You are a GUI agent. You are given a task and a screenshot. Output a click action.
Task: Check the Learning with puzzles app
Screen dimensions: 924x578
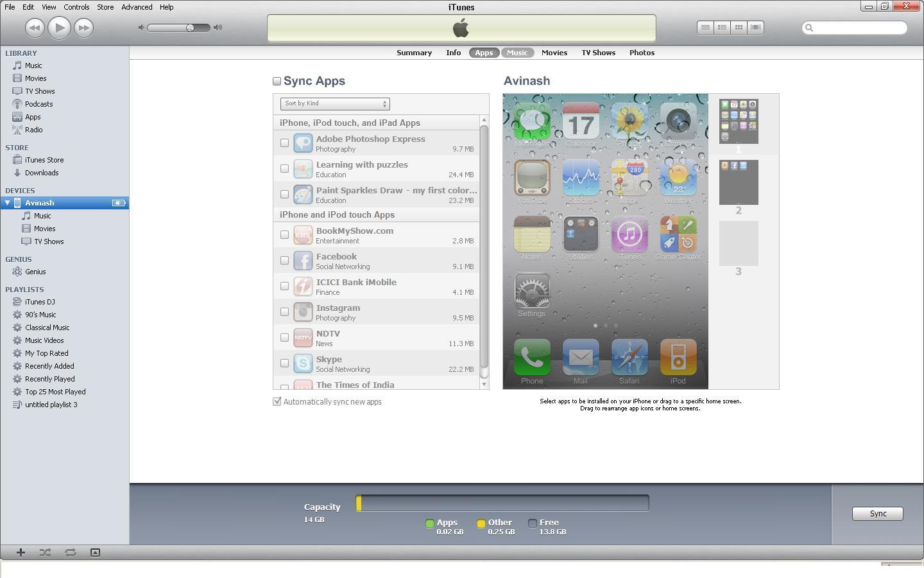point(284,168)
